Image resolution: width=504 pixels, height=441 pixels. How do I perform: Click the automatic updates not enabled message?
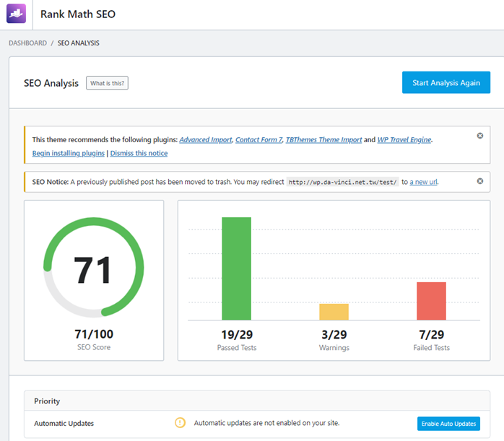[266, 423]
